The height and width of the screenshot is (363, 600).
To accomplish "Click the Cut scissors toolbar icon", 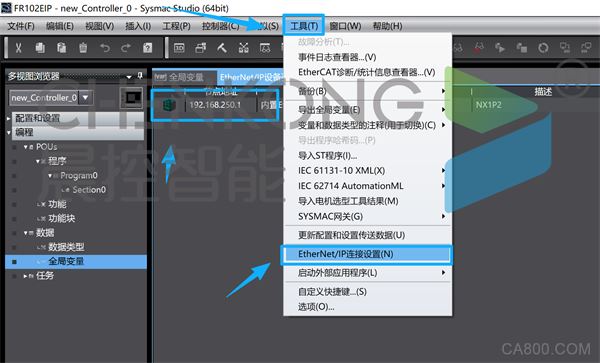I will click(x=18, y=48).
